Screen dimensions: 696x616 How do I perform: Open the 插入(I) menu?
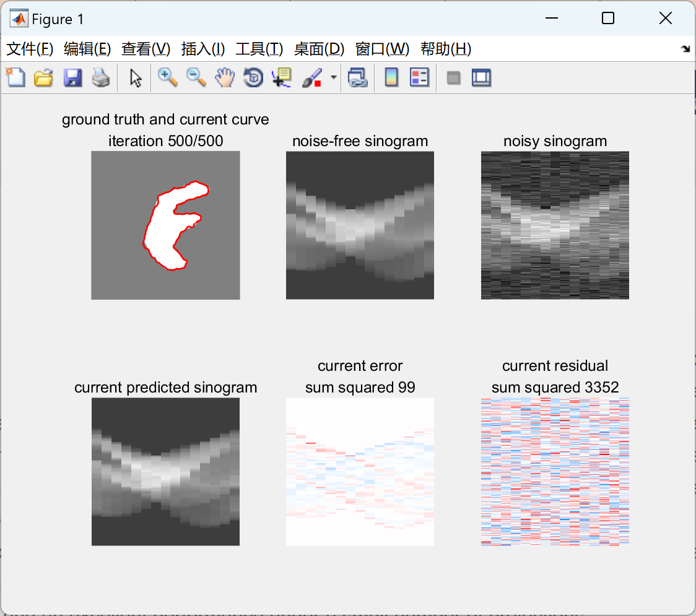pos(203,49)
